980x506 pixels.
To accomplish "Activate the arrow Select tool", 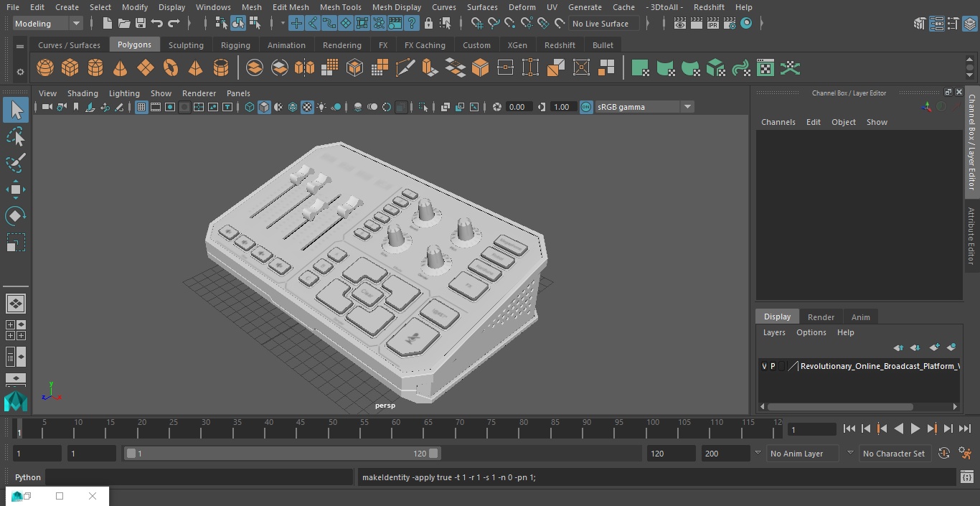I will pyautogui.click(x=16, y=110).
